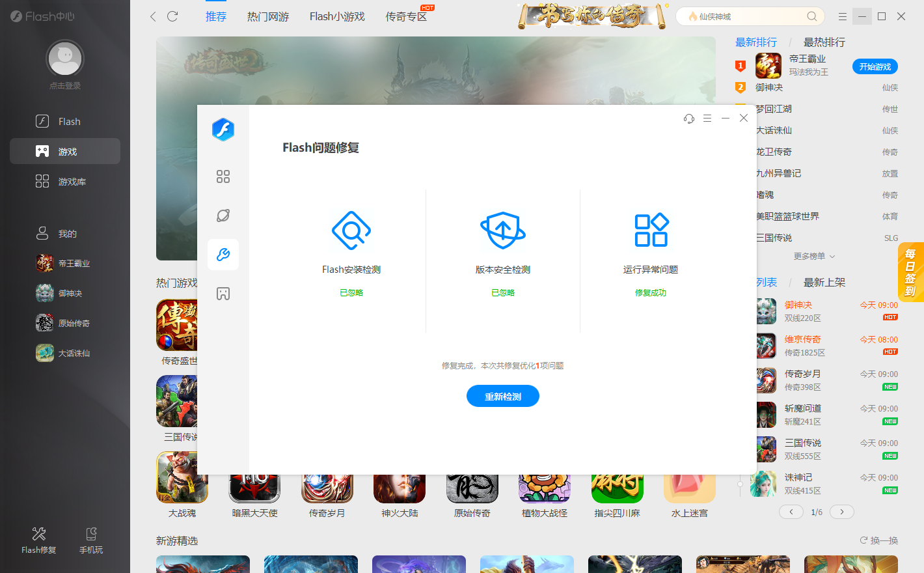The width and height of the screenshot is (924, 573).
Task: Click the search magnifier icon
Action: point(812,16)
